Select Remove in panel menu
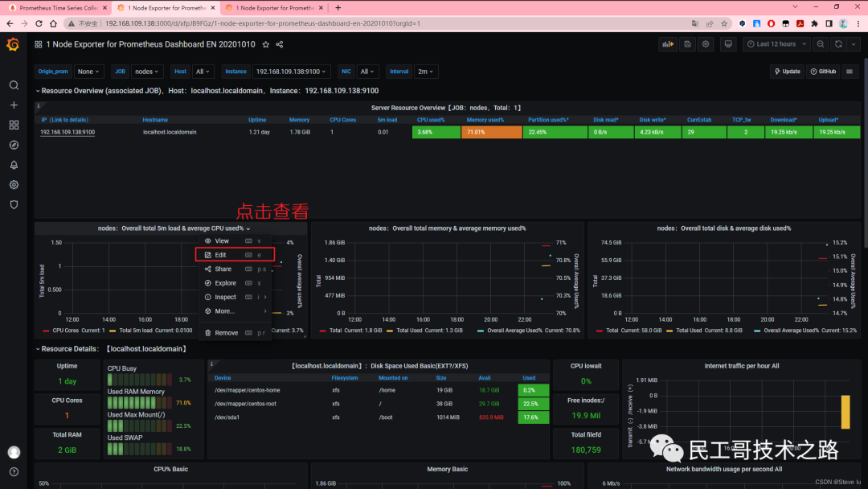 pyautogui.click(x=235, y=333)
